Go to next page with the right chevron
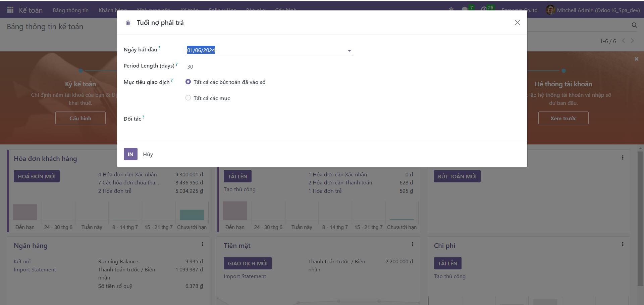644x305 pixels. pos(632,41)
